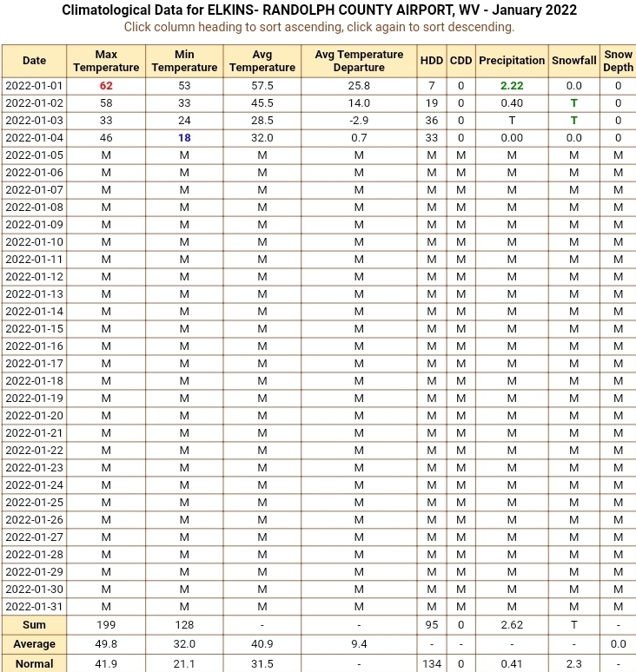Select the normal min temperature 21.1
This screenshot has height=672, width=636.
tap(184, 663)
